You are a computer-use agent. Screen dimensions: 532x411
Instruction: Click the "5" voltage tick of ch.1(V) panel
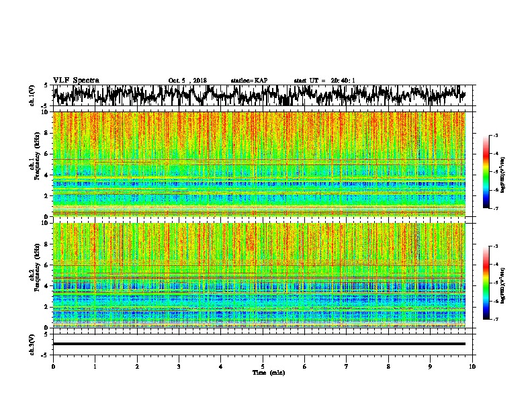pos(46,85)
